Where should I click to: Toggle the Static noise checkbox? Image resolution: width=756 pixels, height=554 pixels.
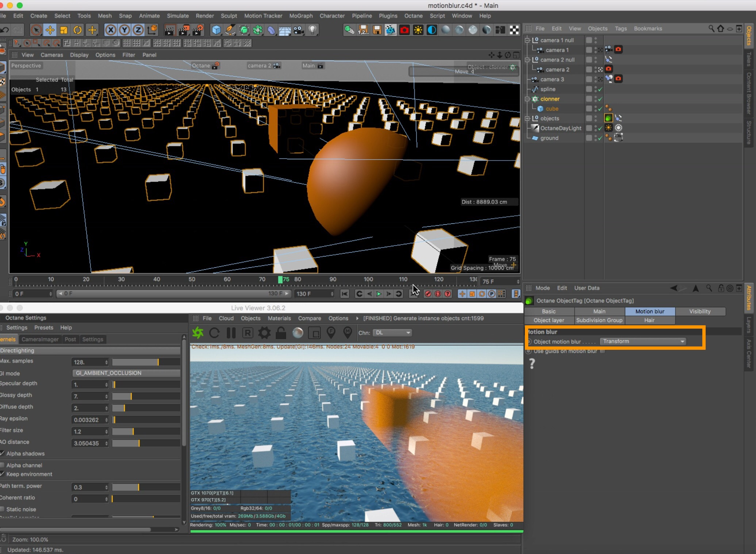click(x=3, y=509)
